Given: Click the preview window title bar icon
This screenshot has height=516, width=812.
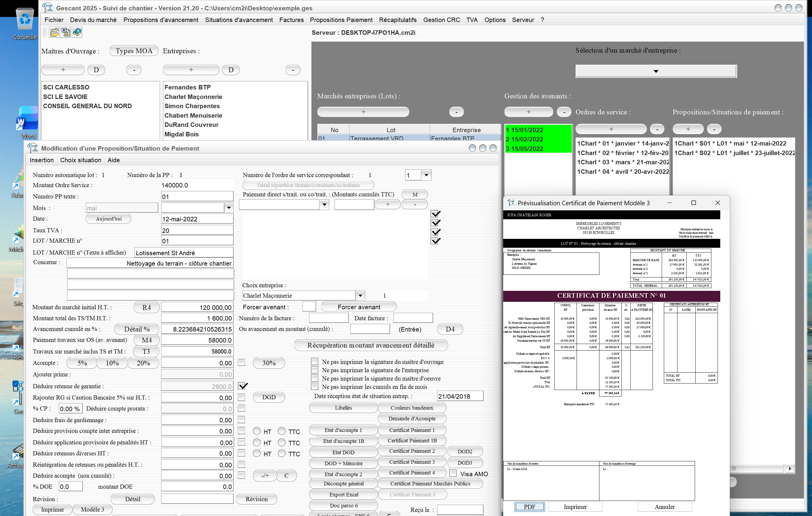Looking at the screenshot, I should click(x=511, y=203).
